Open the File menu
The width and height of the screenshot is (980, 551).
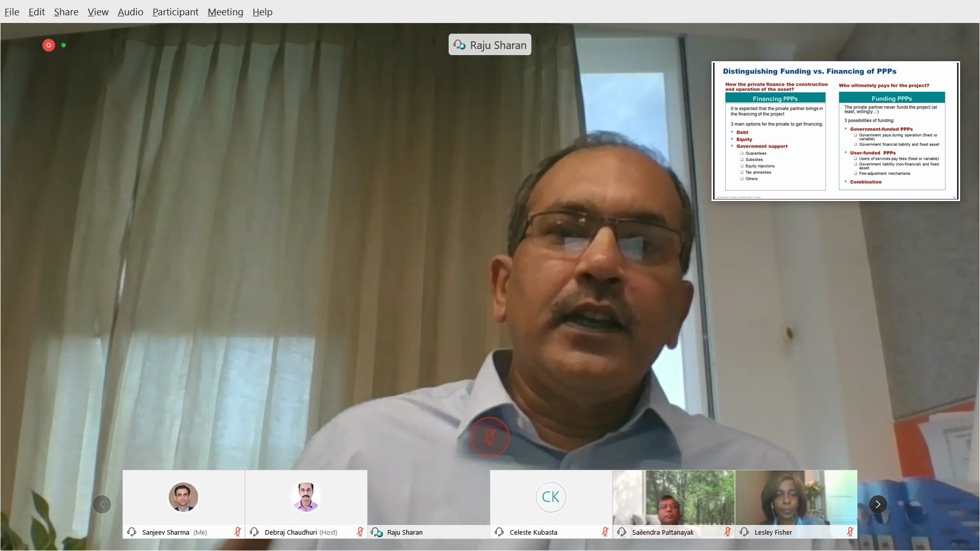tap(12, 12)
